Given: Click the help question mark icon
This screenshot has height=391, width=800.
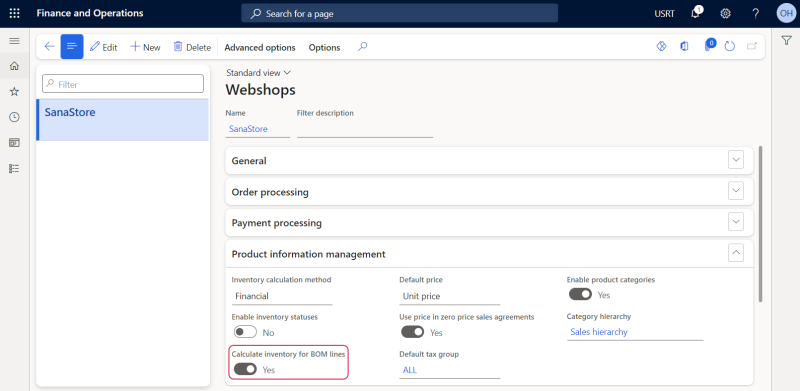Looking at the screenshot, I should (x=756, y=14).
